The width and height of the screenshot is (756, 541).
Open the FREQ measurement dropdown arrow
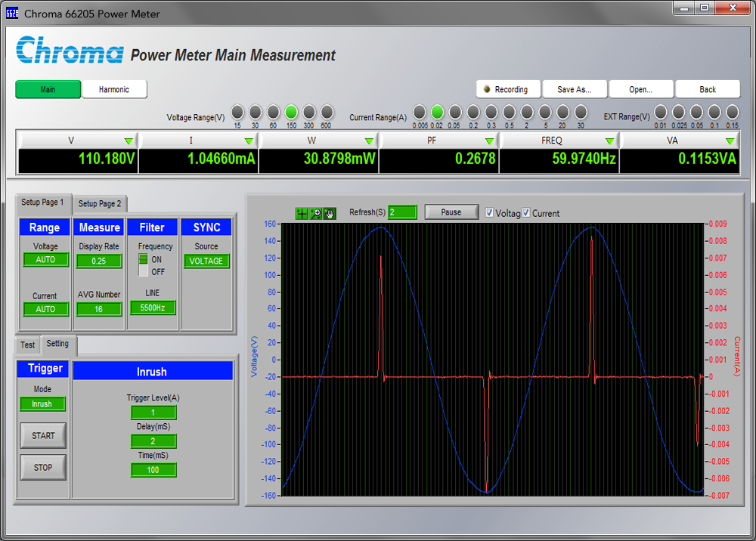(x=610, y=141)
